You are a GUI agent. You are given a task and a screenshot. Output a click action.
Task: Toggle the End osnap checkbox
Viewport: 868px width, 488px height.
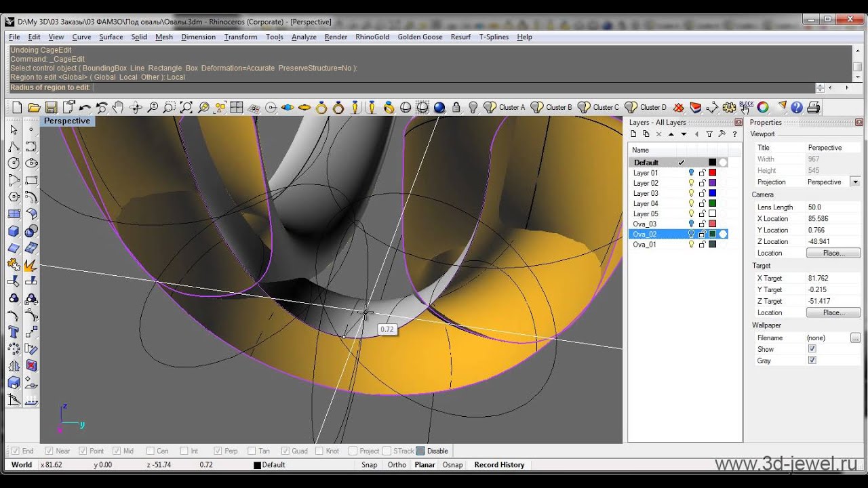pos(15,451)
